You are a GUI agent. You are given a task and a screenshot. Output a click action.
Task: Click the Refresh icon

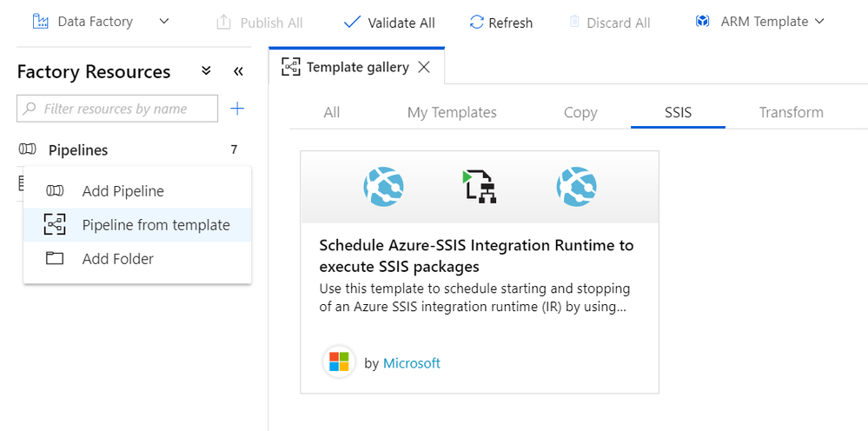coord(476,23)
